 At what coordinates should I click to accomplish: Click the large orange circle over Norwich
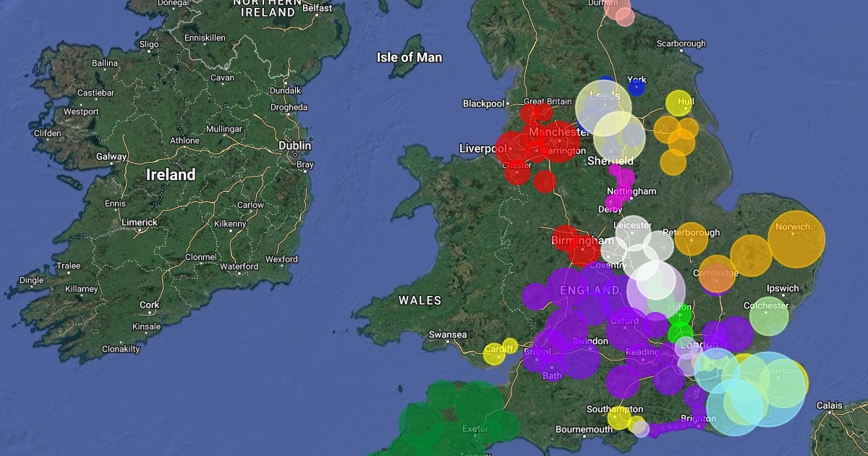click(796, 240)
